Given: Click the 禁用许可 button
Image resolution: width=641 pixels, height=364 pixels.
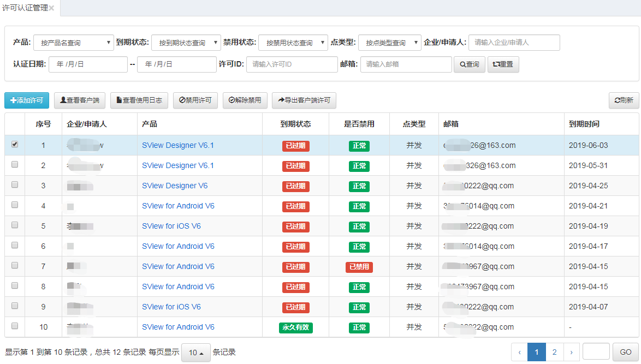Looking at the screenshot, I should point(195,100).
